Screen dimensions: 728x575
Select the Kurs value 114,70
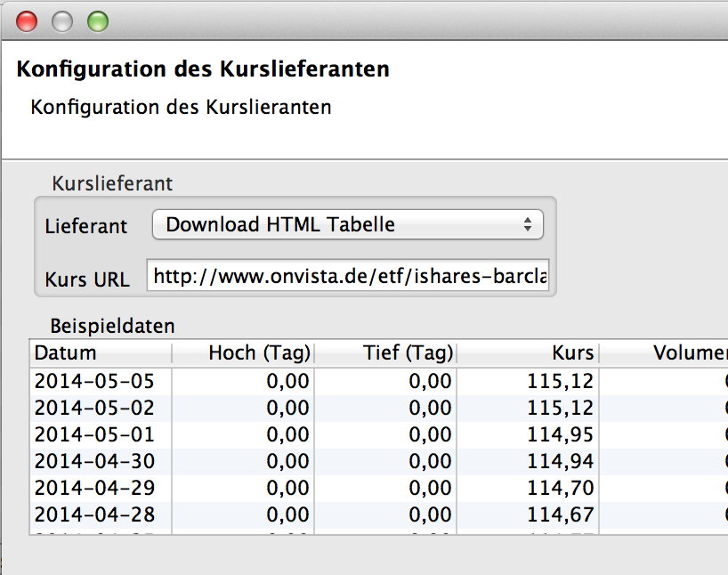(x=559, y=489)
